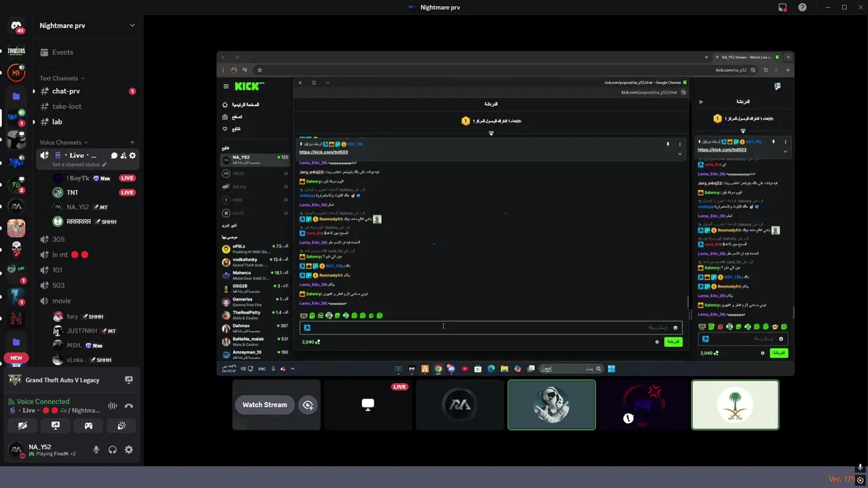Open user settings gear
868x488 pixels.
(x=129, y=449)
